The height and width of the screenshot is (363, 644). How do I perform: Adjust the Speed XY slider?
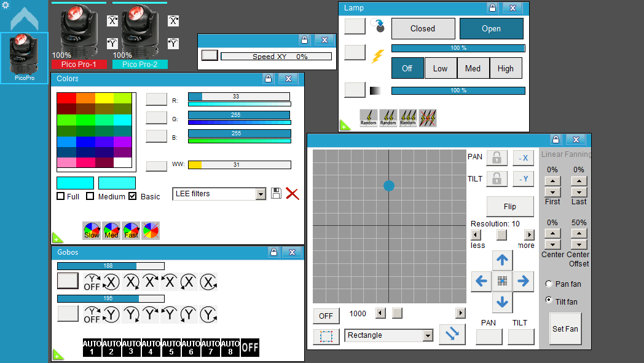(x=276, y=57)
